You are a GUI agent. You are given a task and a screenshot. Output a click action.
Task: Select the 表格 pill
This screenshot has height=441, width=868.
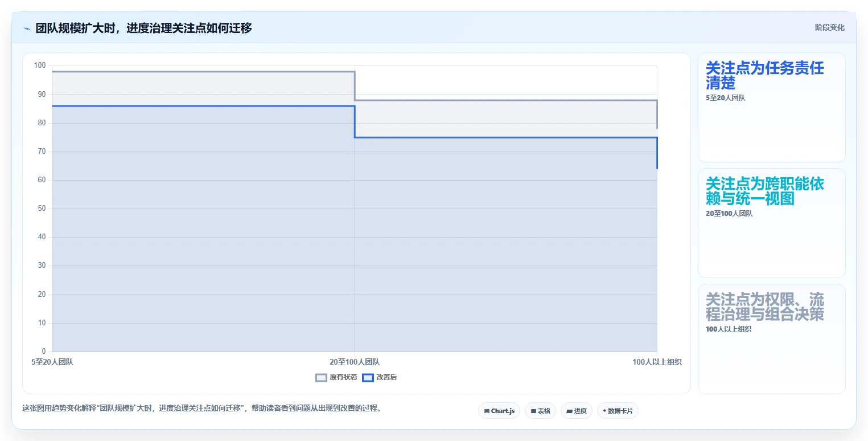(x=540, y=411)
